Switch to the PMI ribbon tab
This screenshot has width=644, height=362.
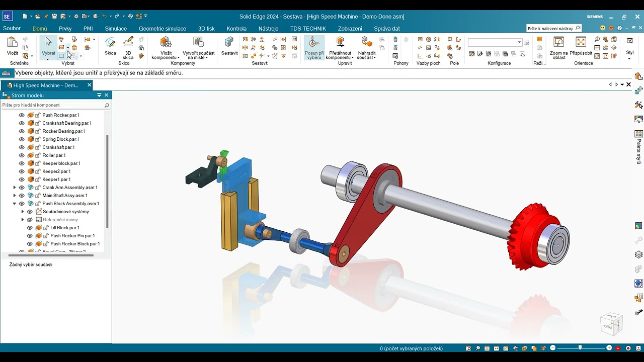[x=88, y=29]
